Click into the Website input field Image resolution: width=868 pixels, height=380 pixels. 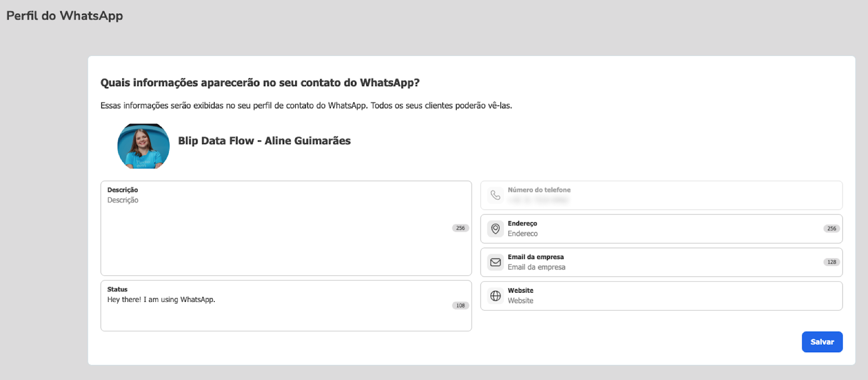pyautogui.click(x=661, y=296)
